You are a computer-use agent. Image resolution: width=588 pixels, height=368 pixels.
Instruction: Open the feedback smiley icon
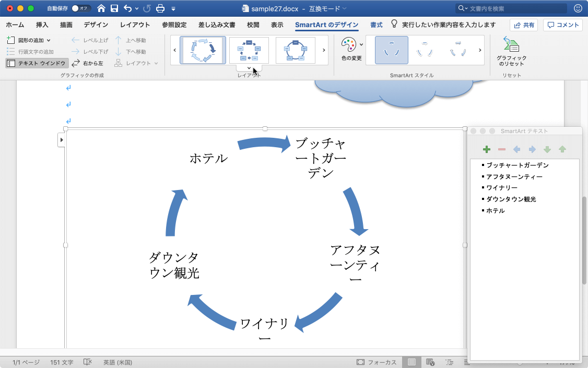578,8
